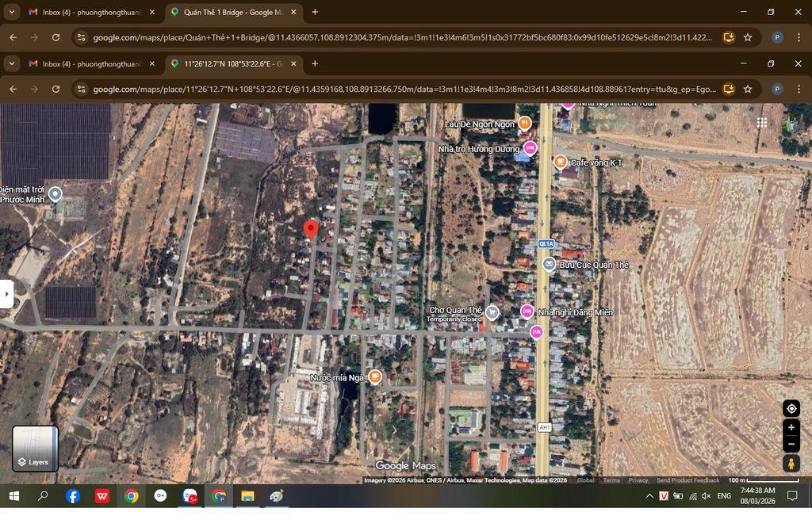Screen dimensions: 812x531
Task: Select the Quán Thẻ 1 Bridge tab in back window
Action: coord(232,12)
